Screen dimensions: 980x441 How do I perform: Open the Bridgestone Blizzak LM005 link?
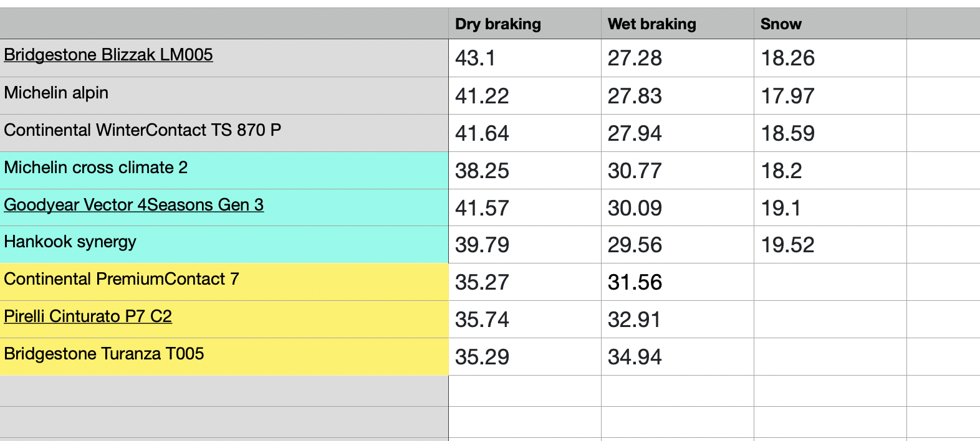[108, 55]
